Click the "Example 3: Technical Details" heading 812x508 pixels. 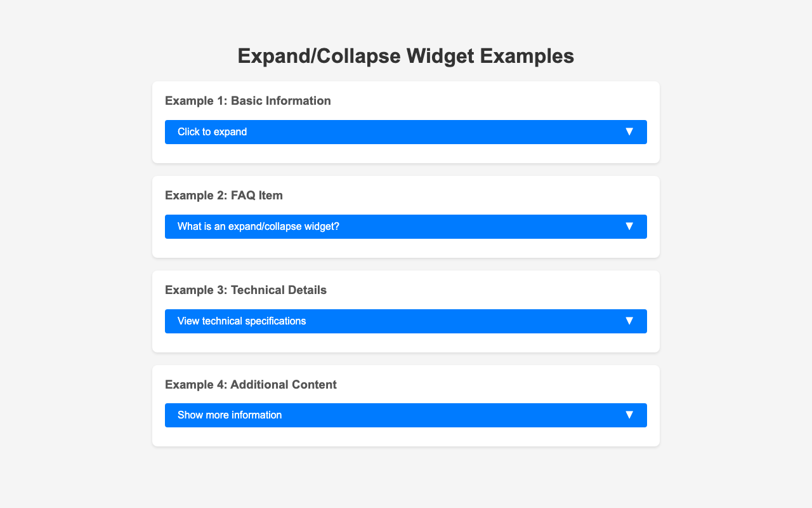point(246,290)
